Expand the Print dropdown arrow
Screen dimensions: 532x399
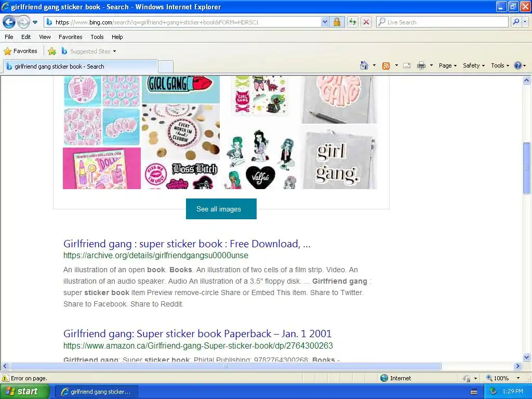[x=431, y=65]
